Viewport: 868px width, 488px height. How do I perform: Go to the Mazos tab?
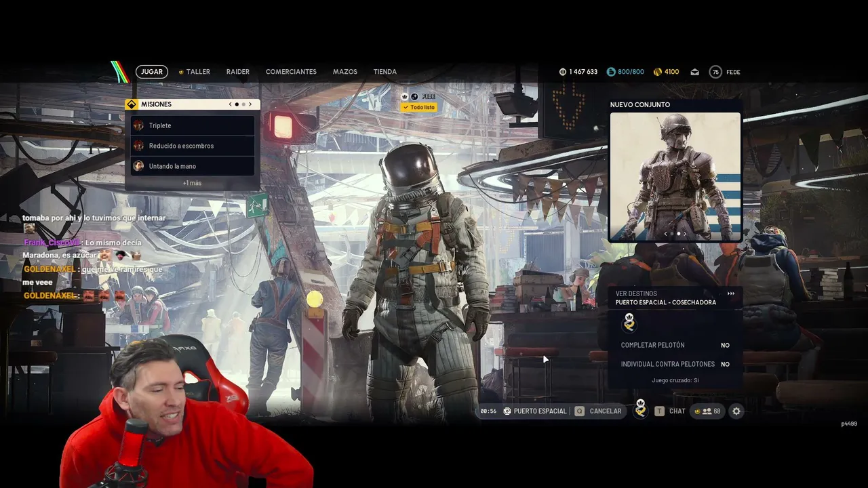(345, 72)
